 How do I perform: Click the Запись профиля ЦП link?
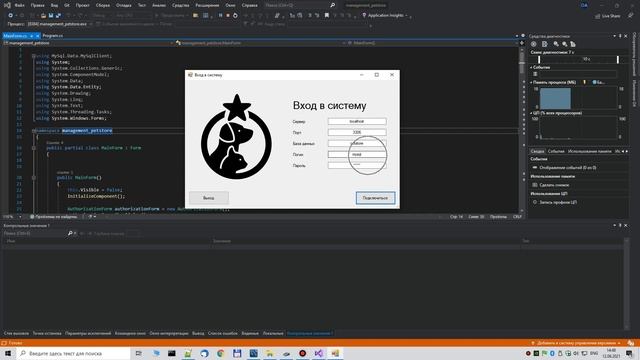tap(558, 202)
